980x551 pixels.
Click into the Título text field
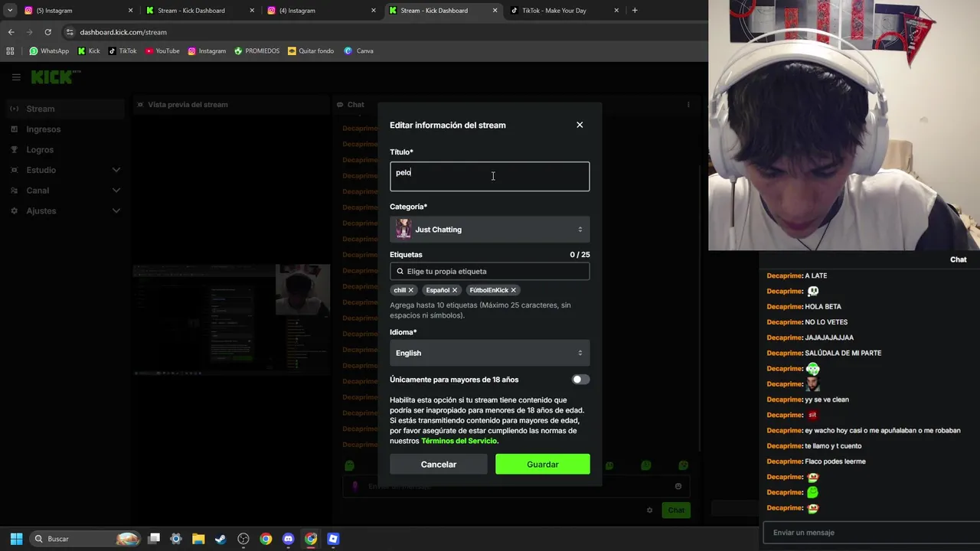(489, 176)
